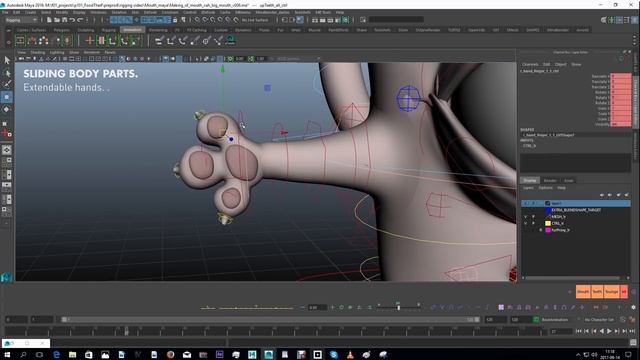Activate the Rotate tool in the toolbox
The image size is (640, 360).
[7, 109]
